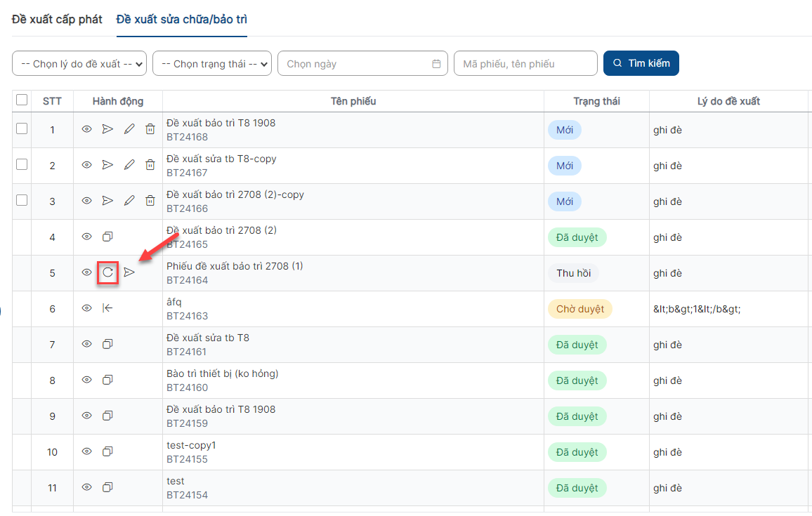Send proposal BT24168 using the paper plane icon
812x516 pixels.
(x=107, y=129)
